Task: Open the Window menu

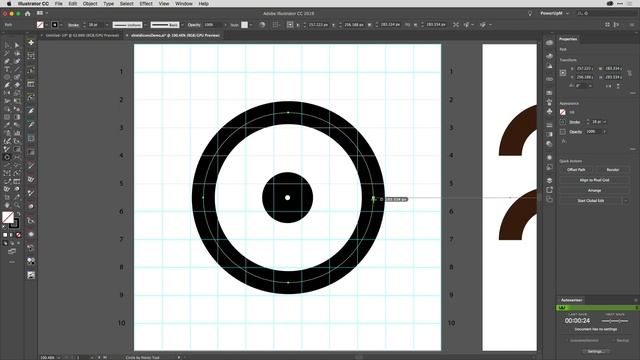Action: pos(184,3)
